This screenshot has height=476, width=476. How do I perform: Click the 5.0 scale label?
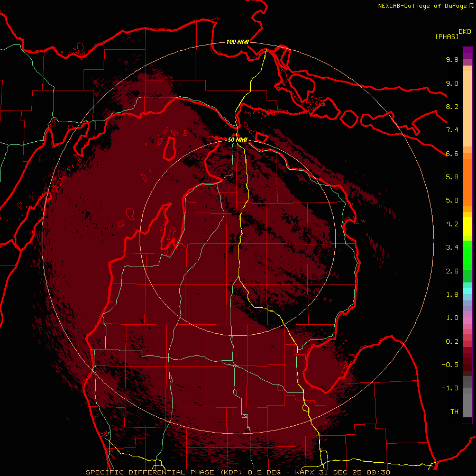point(452,200)
